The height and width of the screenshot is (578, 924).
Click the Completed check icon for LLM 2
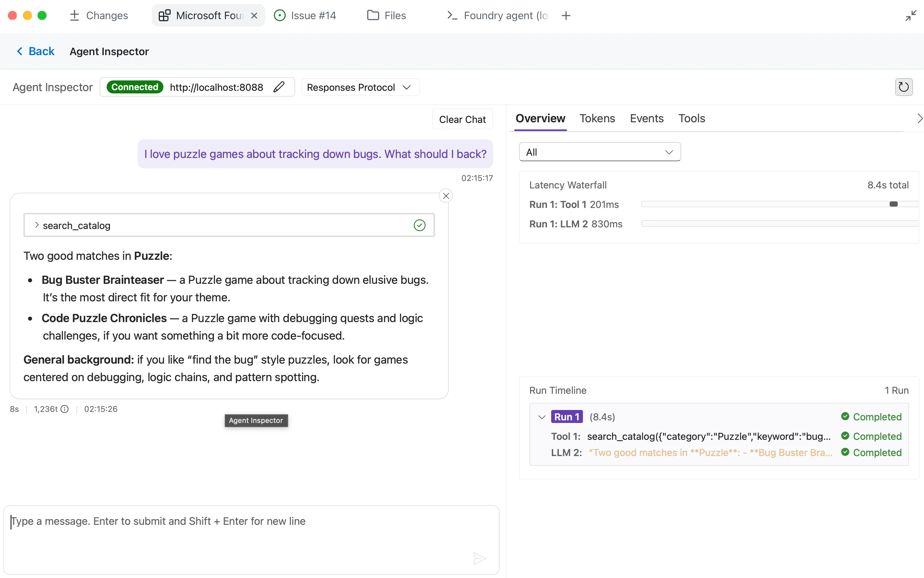click(x=845, y=452)
